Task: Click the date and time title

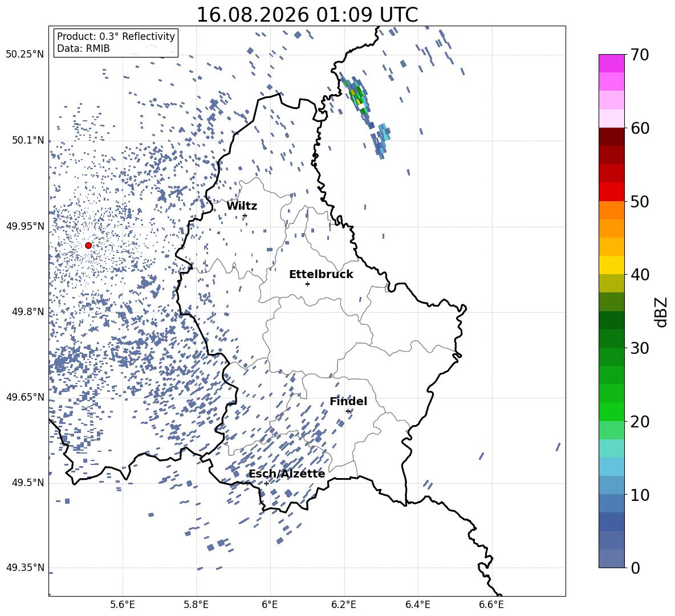Action: (x=307, y=15)
